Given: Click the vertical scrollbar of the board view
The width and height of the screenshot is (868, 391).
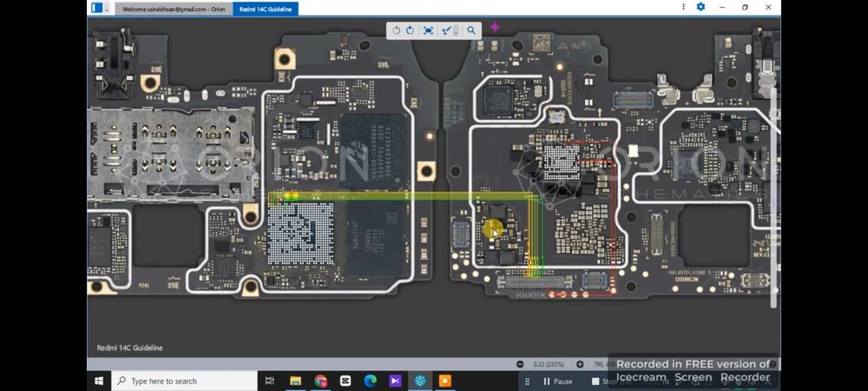Looking at the screenshot, I should pyautogui.click(x=774, y=198).
